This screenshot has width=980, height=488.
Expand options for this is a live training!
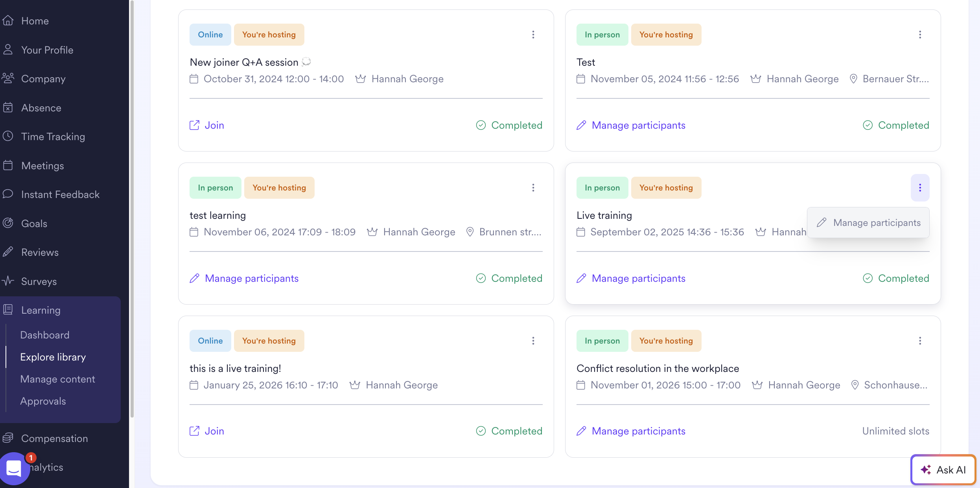click(533, 341)
